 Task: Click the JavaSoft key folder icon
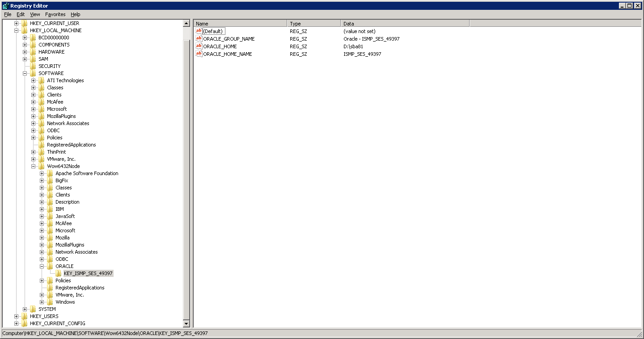click(x=50, y=216)
